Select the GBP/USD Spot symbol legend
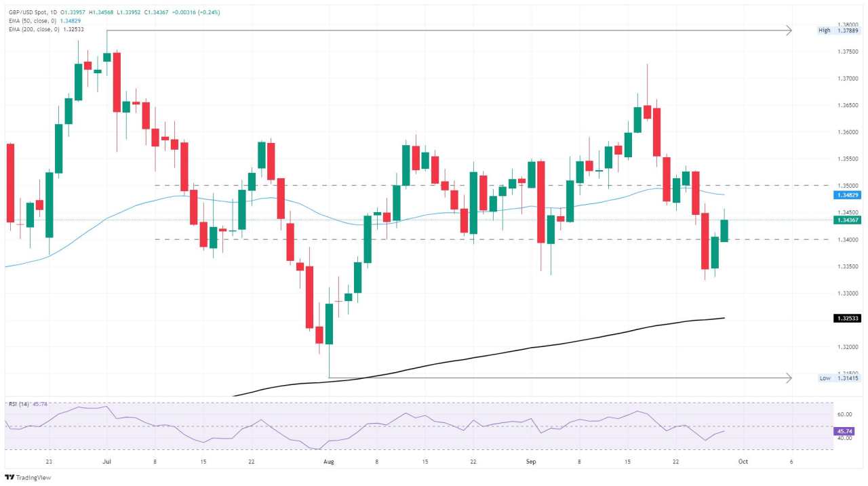The height and width of the screenshot is (486, 868). (x=28, y=12)
